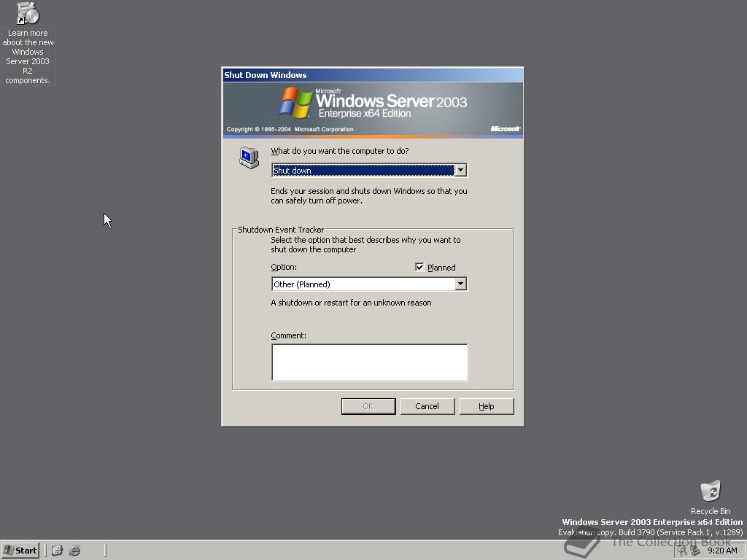
Task: Click the 'Comment:' label
Action: coord(289,335)
